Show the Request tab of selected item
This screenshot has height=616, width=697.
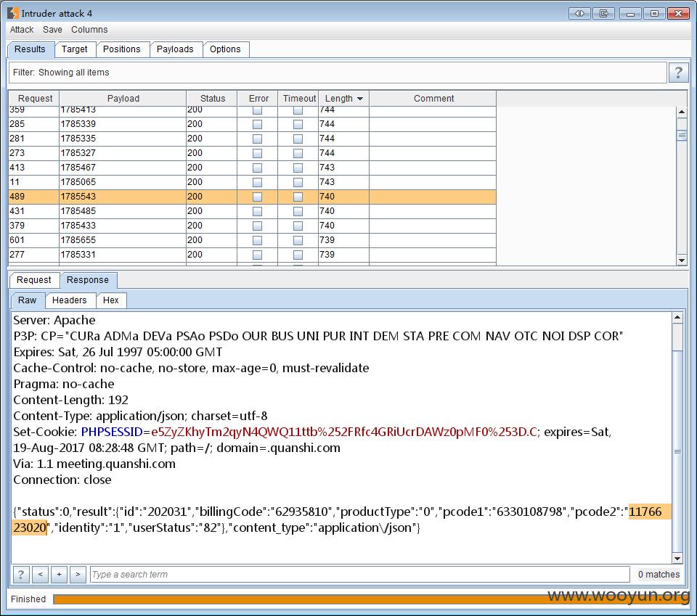34,280
